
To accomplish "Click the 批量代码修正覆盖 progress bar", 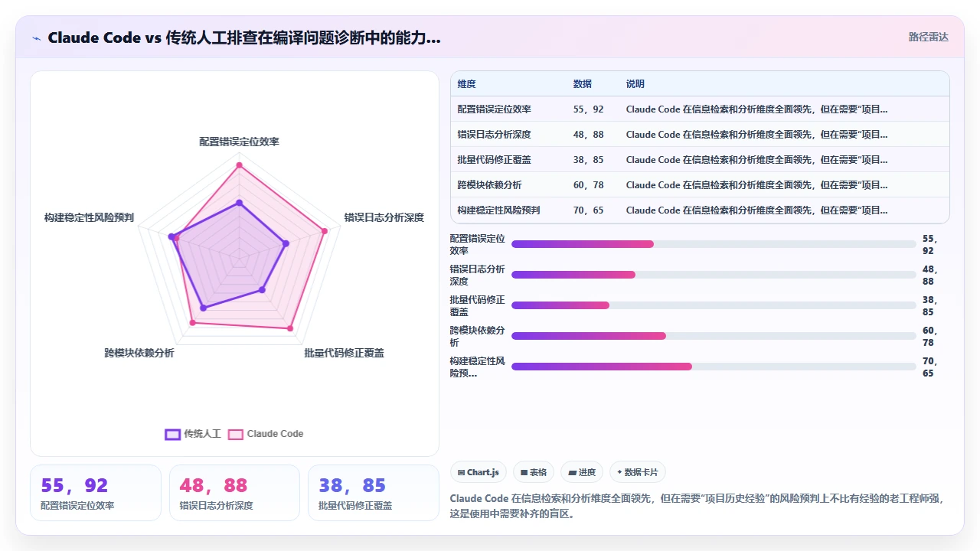I will pyautogui.click(x=714, y=305).
